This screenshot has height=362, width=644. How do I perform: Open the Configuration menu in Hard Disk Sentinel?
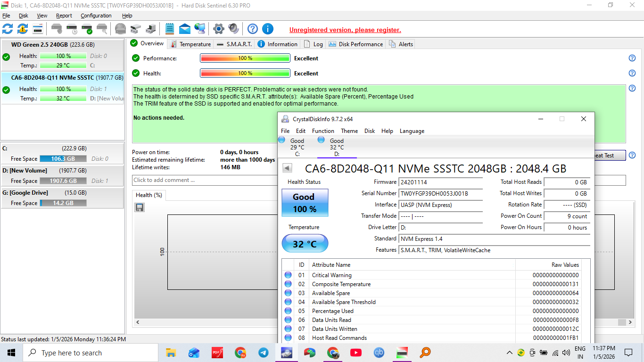click(96, 16)
